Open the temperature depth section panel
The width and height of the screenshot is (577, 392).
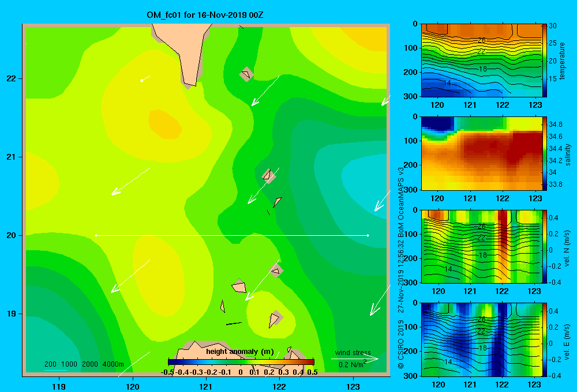tap(481, 61)
